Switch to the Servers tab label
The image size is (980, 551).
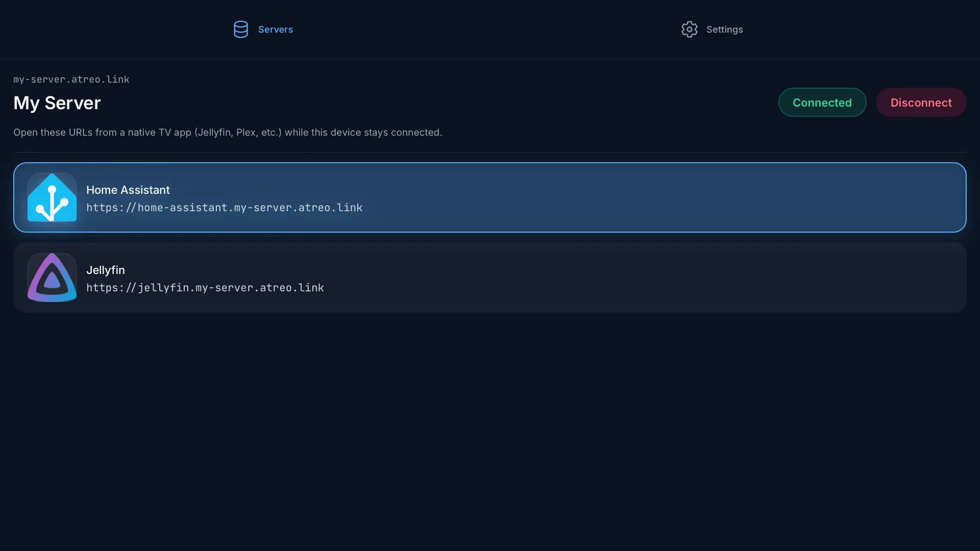(276, 30)
